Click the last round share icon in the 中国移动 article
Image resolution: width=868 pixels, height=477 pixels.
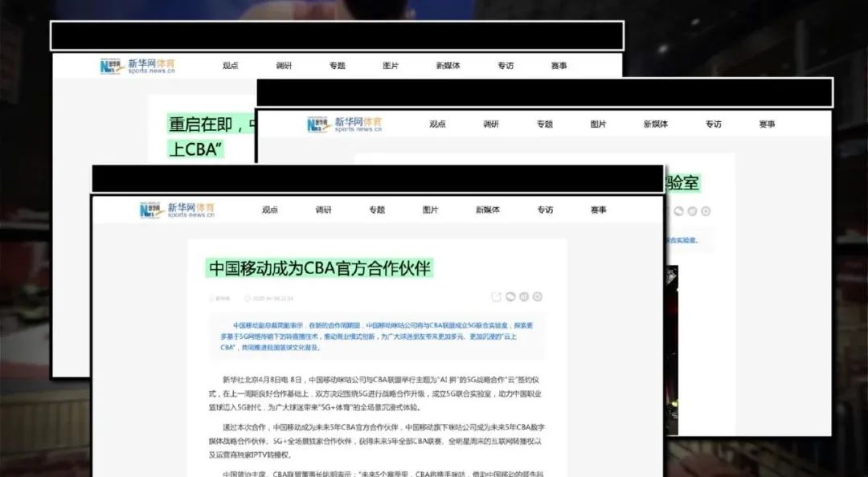(538, 297)
